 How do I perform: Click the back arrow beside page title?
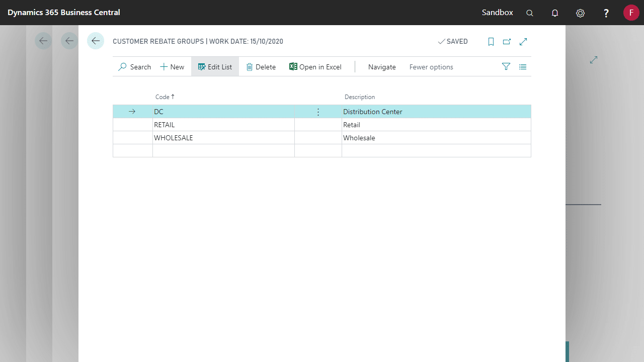pos(96,41)
